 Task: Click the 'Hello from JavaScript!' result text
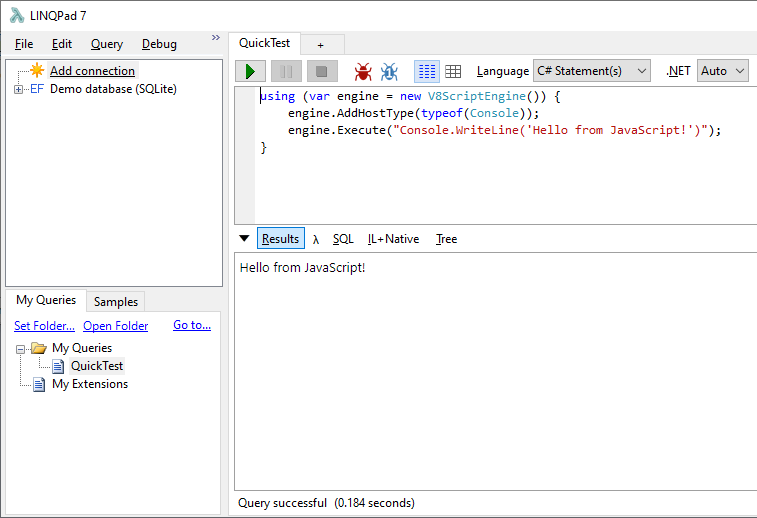tap(303, 267)
